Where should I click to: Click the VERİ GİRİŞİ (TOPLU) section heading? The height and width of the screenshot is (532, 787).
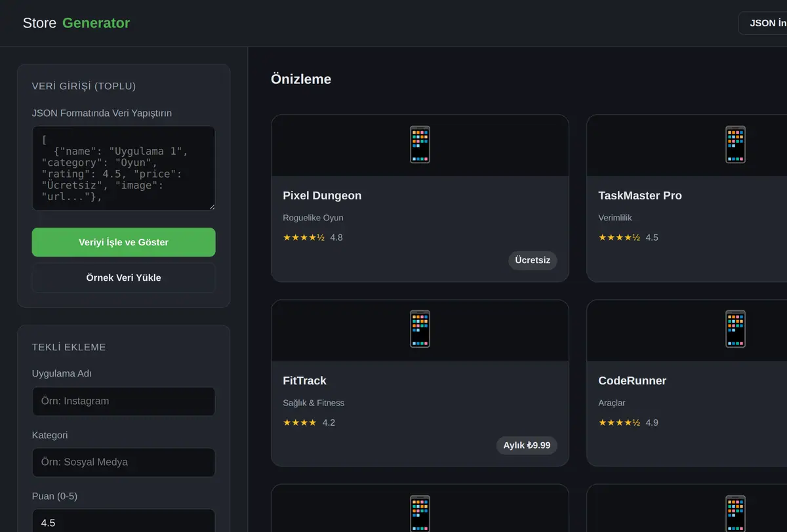tap(84, 86)
